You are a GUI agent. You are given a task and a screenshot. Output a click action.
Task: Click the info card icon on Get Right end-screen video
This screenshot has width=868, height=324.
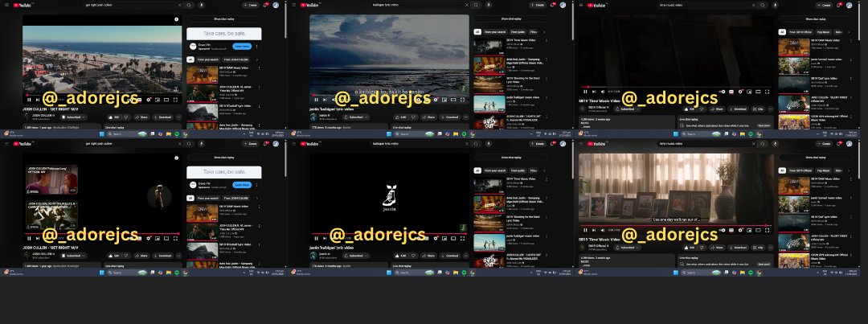pyautogui.click(x=177, y=158)
